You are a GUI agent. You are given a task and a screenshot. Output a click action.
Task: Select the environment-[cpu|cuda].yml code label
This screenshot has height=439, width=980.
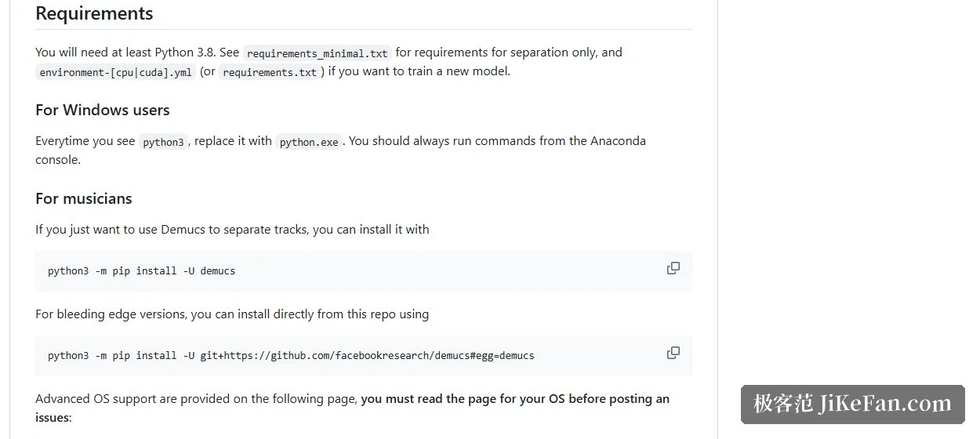(x=115, y=72)
